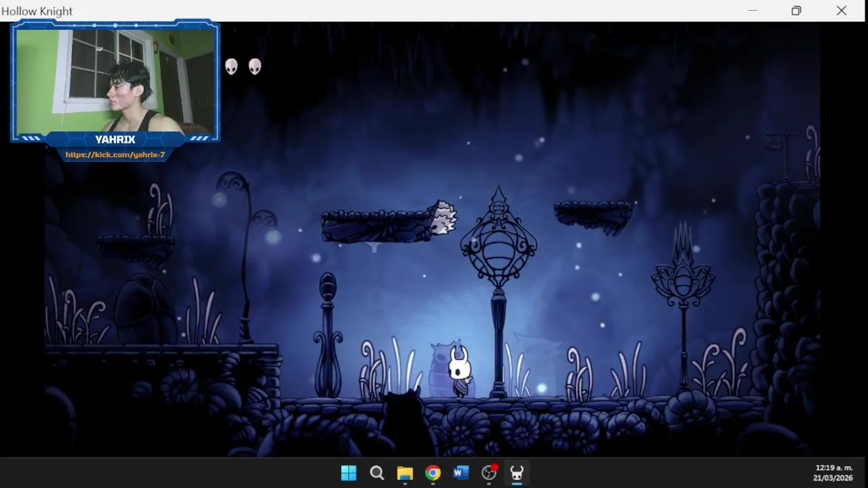The image size is (868, 488).
Task: Minimize the Hollow Knight window
Action: pos(752,10)
